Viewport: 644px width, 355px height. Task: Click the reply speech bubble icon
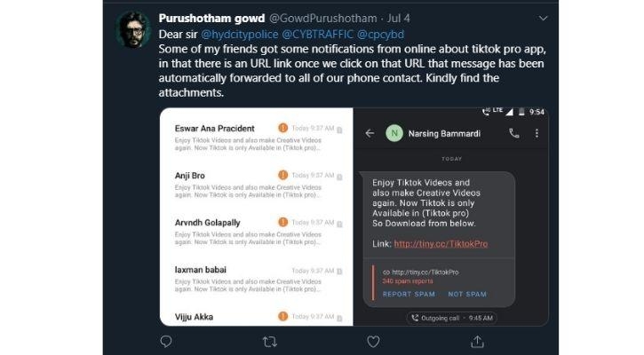[x=165, y=341]
